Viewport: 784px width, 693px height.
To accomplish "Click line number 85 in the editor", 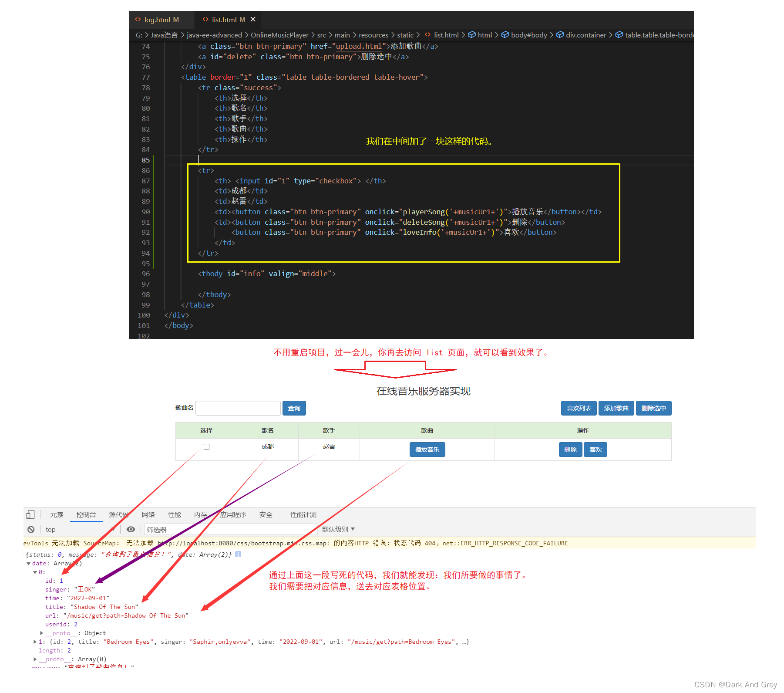I will pos(145,160).
